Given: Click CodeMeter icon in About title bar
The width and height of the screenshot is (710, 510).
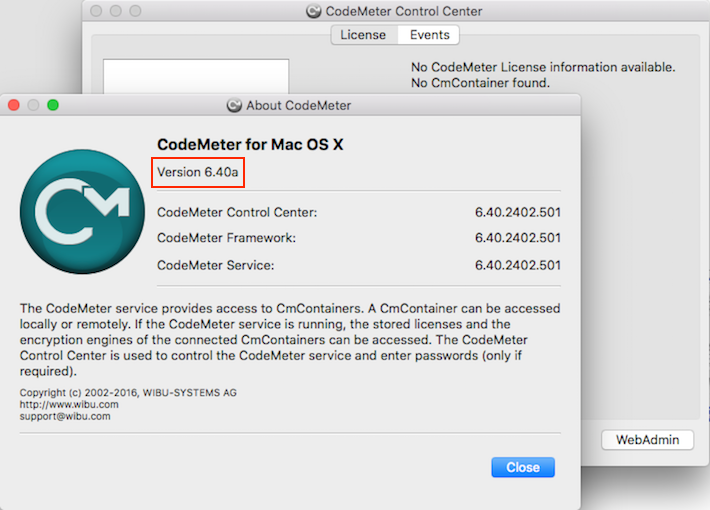Looking at the screenshot, I should [234, 106].
